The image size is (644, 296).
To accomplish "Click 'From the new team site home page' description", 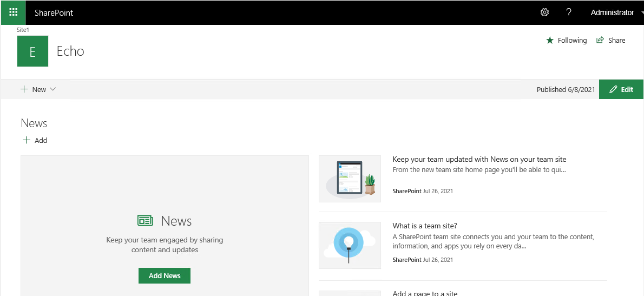I will [x=479, y=169].
